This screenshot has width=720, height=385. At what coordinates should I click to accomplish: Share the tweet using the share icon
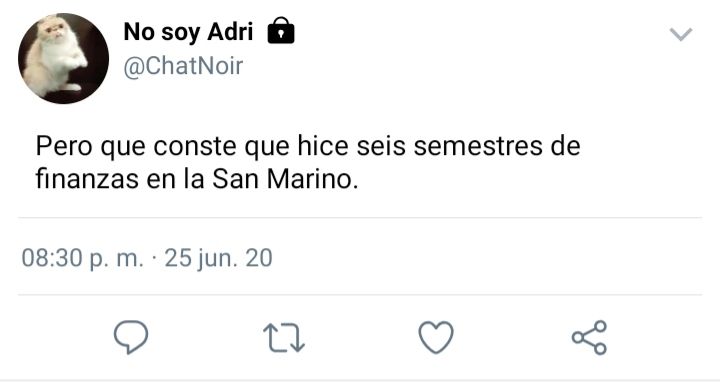click(590, 338)
